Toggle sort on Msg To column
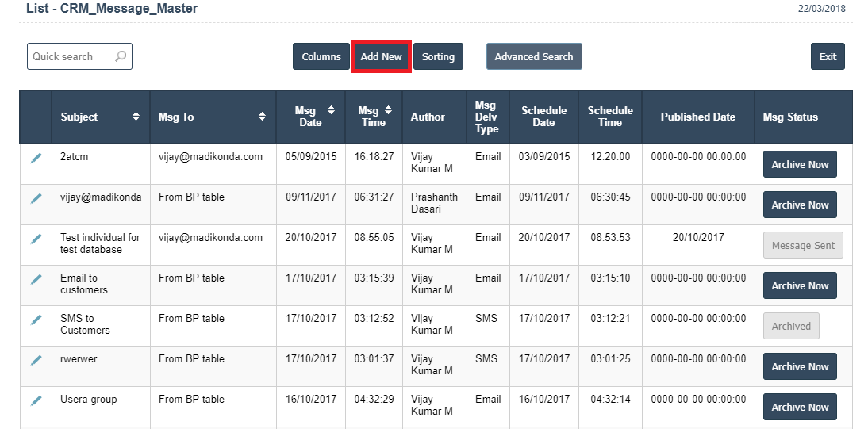 [263, 117]
